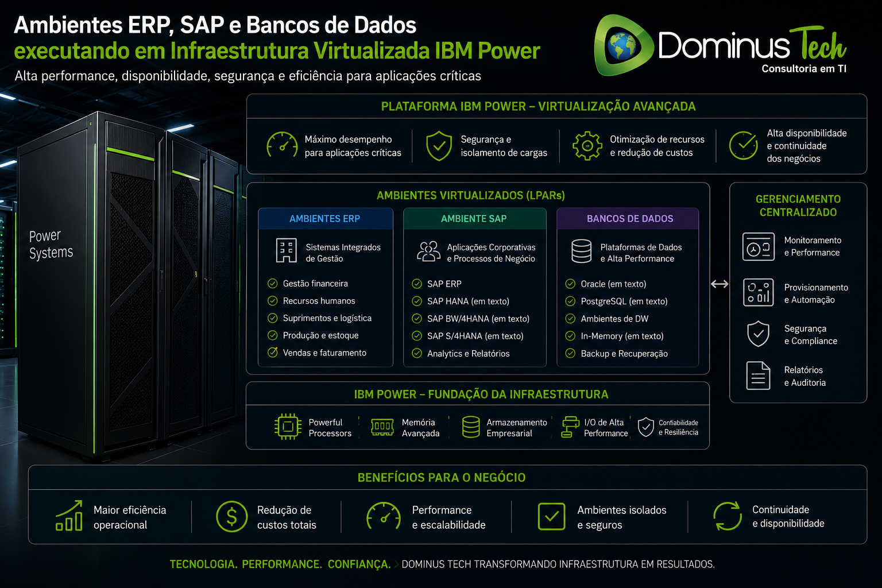Select the AMBIENTES ERP header
This screenshot has width=882, height=588.
[x=325, y=219]
